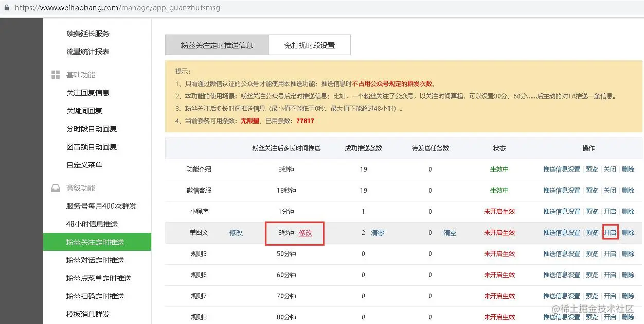Click the 77817 used count value
This screenshot has width=644, height=324.
pos(305,121)
